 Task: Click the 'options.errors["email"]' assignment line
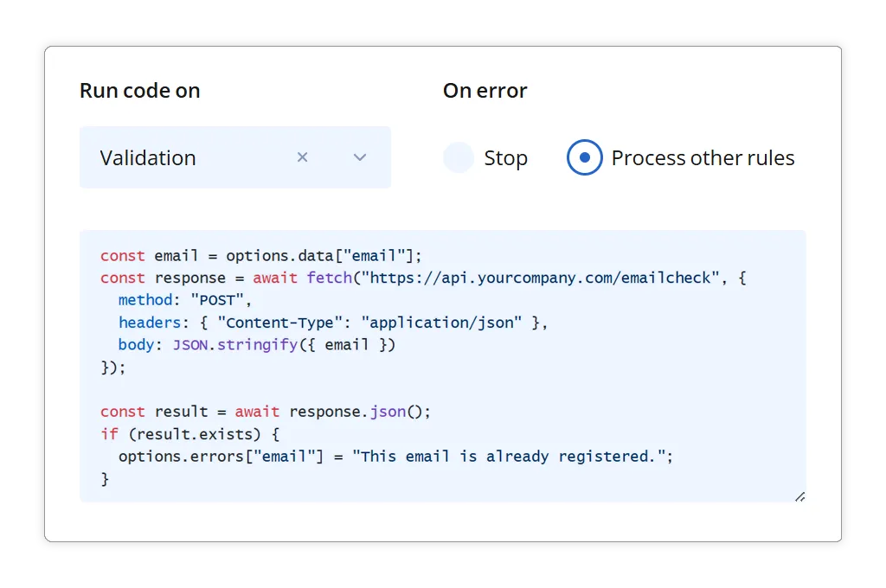point(395,457)
